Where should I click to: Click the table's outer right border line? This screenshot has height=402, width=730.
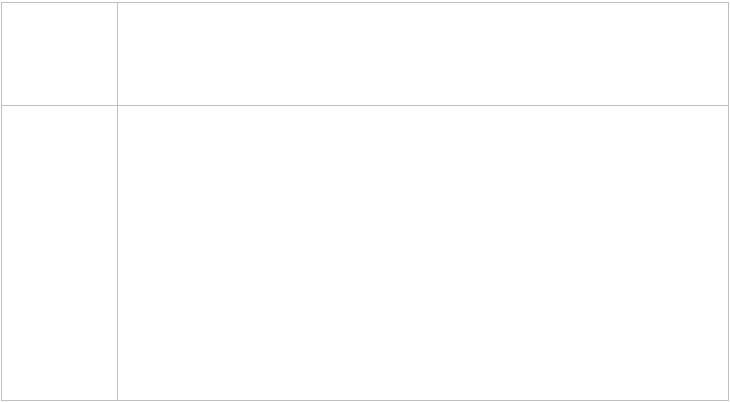click(728, 201)
